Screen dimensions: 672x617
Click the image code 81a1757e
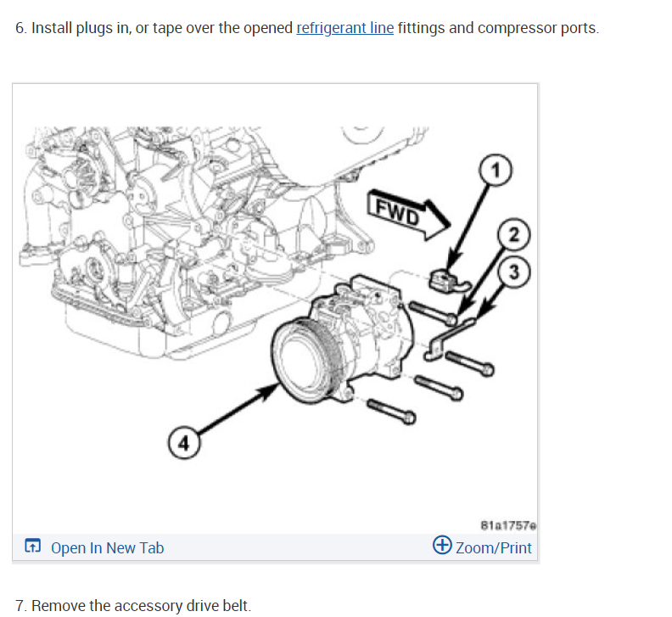click(x=508, y=525)
